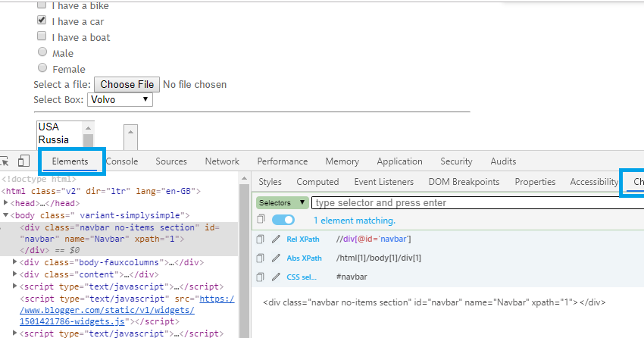Screen dimensions: 644x338
Task: Copy all results icon beside toggle
Action: [261, 219]
